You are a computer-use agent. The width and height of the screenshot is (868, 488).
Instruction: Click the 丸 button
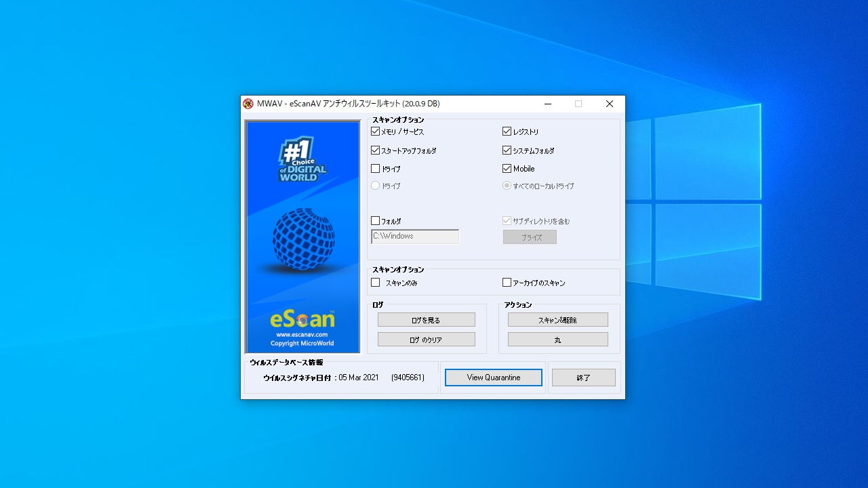558,340
